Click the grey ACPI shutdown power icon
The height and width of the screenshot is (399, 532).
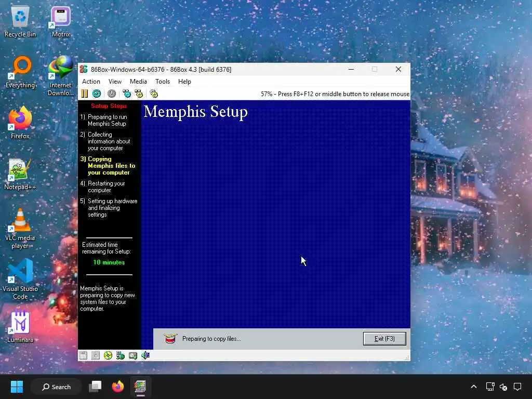[112, 94]
